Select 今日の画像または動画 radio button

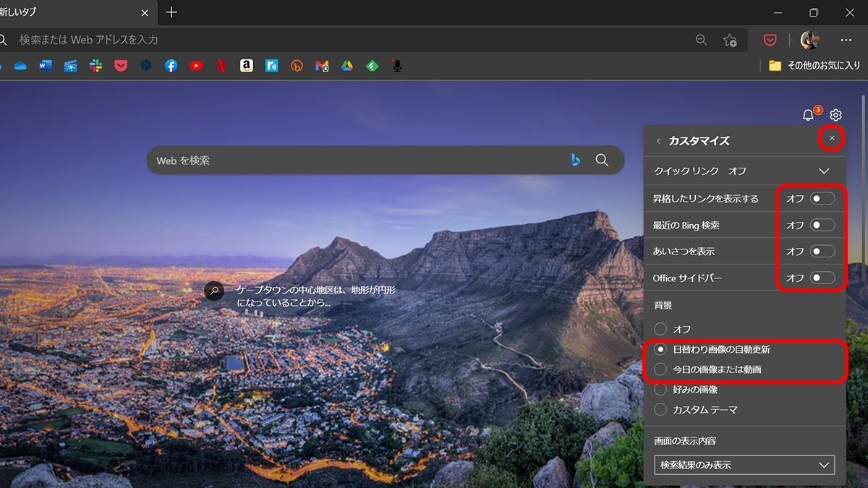[x=660, y=369]
